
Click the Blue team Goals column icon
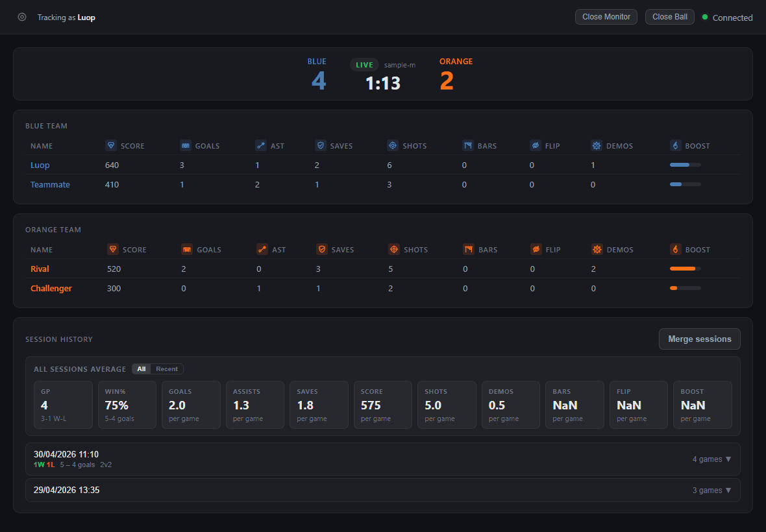pyautogui.click(x=186, y=145)
